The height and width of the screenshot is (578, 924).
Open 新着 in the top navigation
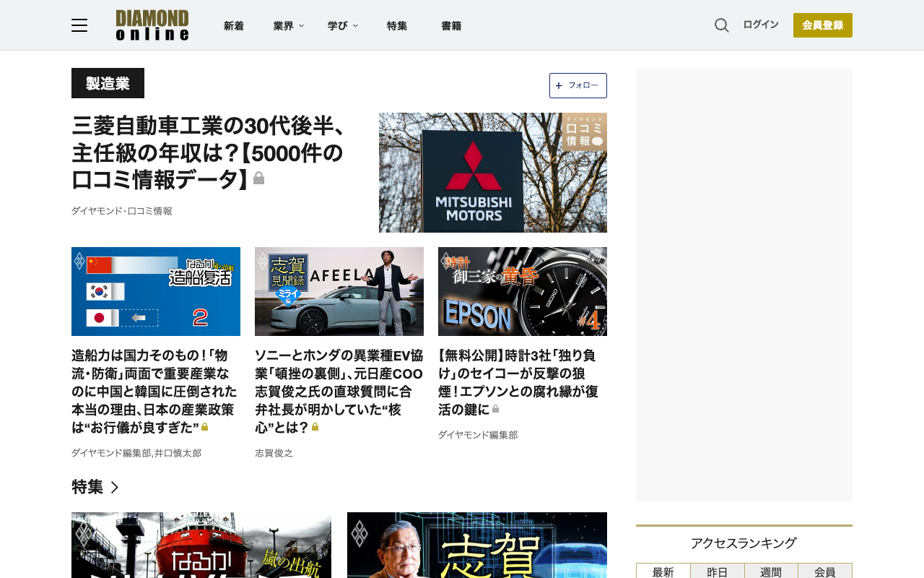(x=234, y=26)
